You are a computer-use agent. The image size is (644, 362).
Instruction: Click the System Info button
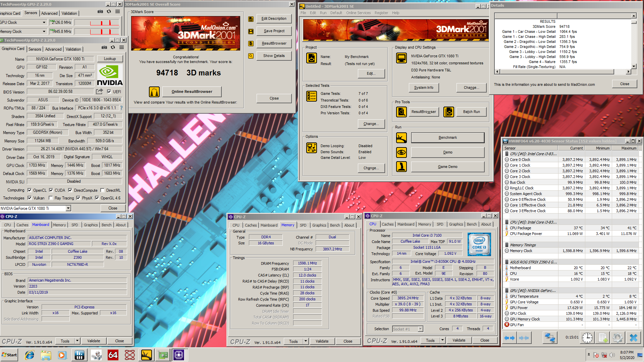(424, 88)
